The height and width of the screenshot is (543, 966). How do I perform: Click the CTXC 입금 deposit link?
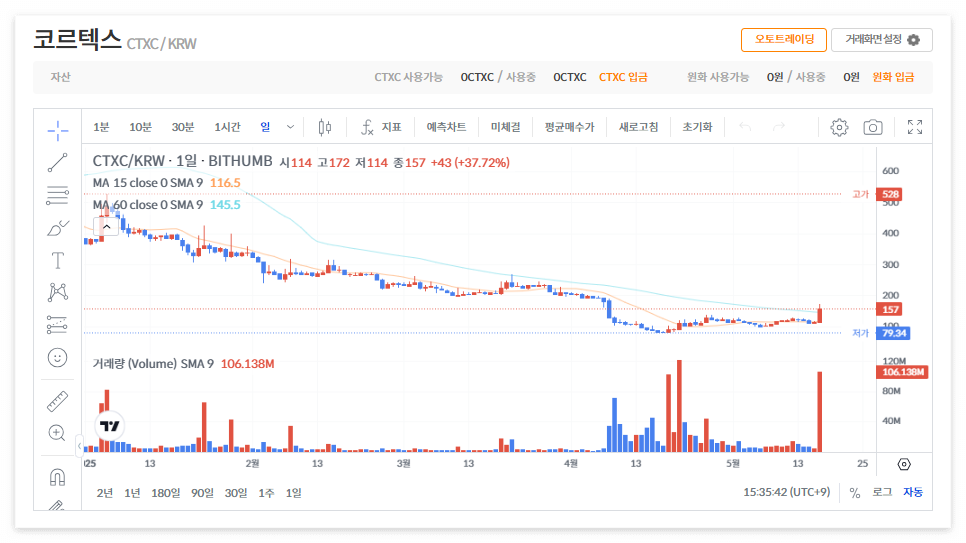(x=623, y=77)
